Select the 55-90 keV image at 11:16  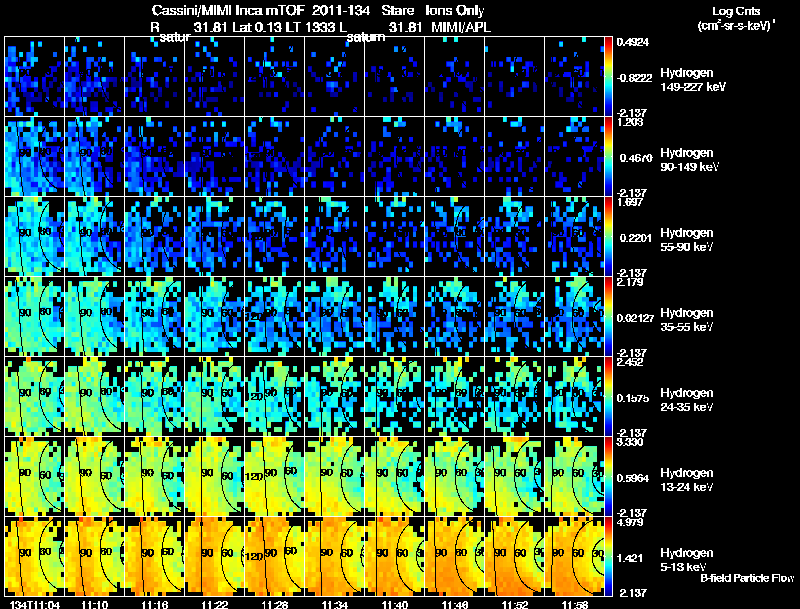155,237
